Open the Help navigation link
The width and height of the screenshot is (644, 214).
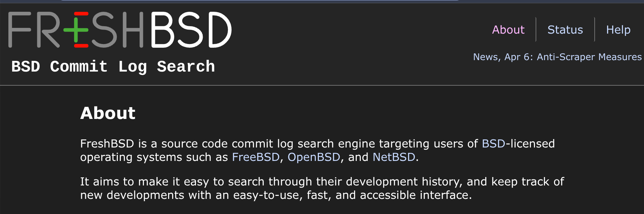(618, 30)
